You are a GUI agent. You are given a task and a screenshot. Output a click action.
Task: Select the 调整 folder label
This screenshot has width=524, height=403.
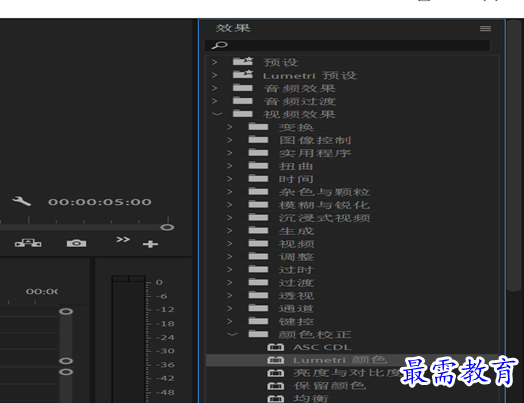coord(296,257)
